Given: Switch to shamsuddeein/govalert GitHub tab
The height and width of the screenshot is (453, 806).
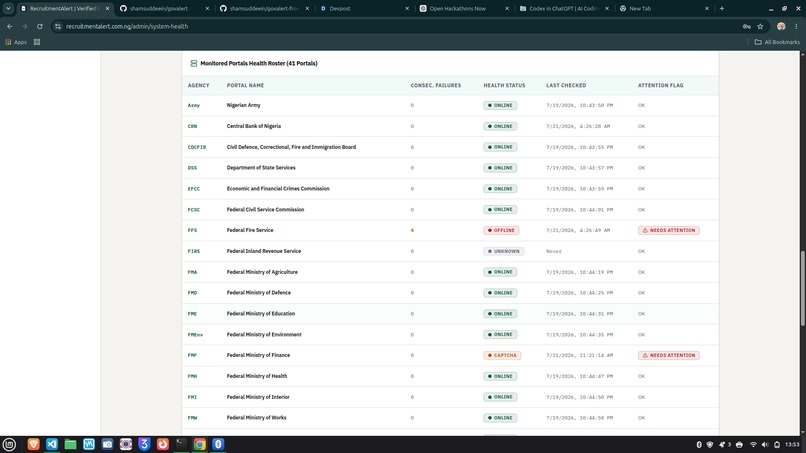Looking at the screenshot, I should coord(164,8).
